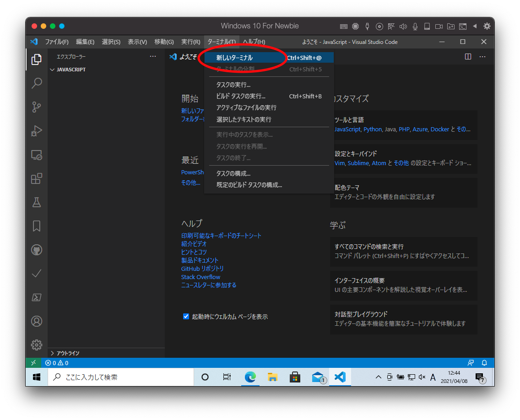
Task: Open the Extensions view
Action: [37, 178]
